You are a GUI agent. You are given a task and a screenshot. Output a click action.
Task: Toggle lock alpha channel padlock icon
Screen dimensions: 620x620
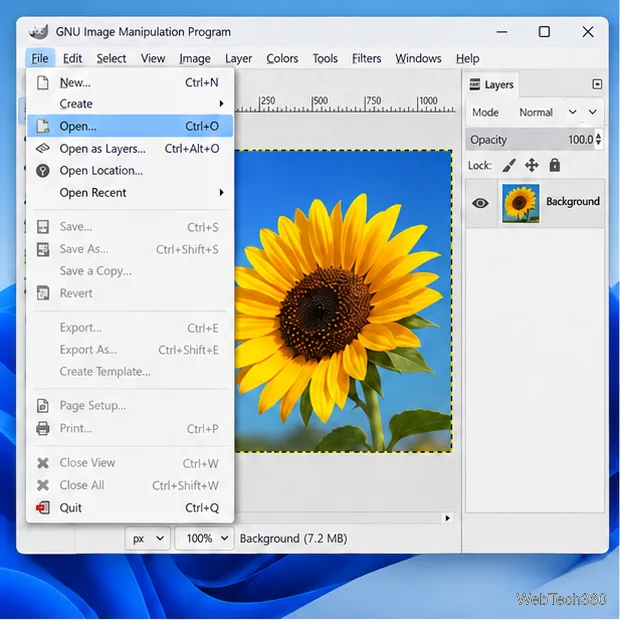(x=554, y=165)
